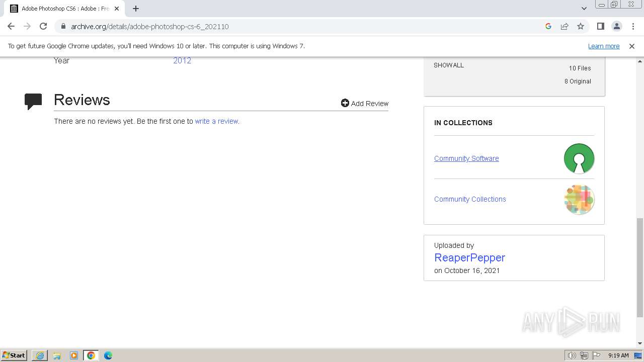Screen dimensions: 644x362
Task: Open a new browser tab
Action: [136, 9]
